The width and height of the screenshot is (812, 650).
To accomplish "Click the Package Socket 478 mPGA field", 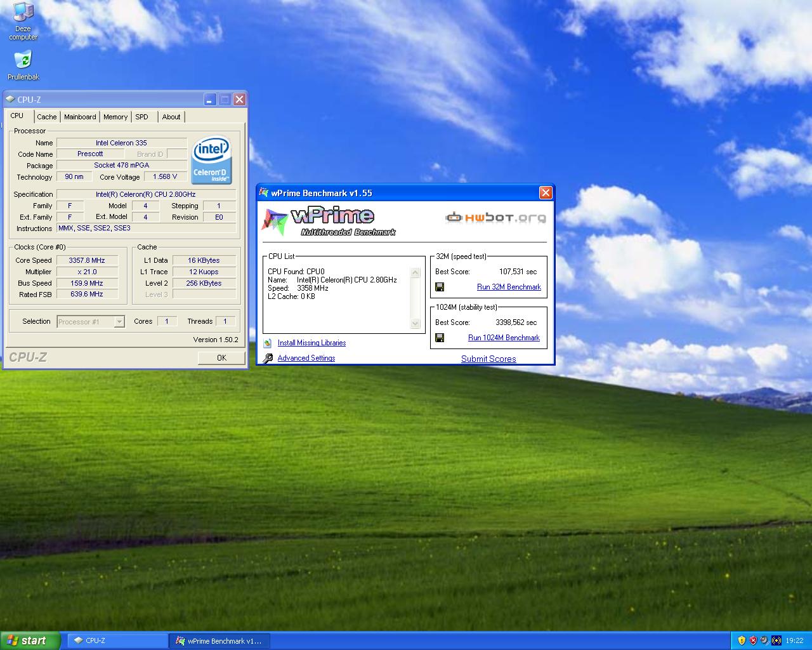I will click(x=122, y=165).
